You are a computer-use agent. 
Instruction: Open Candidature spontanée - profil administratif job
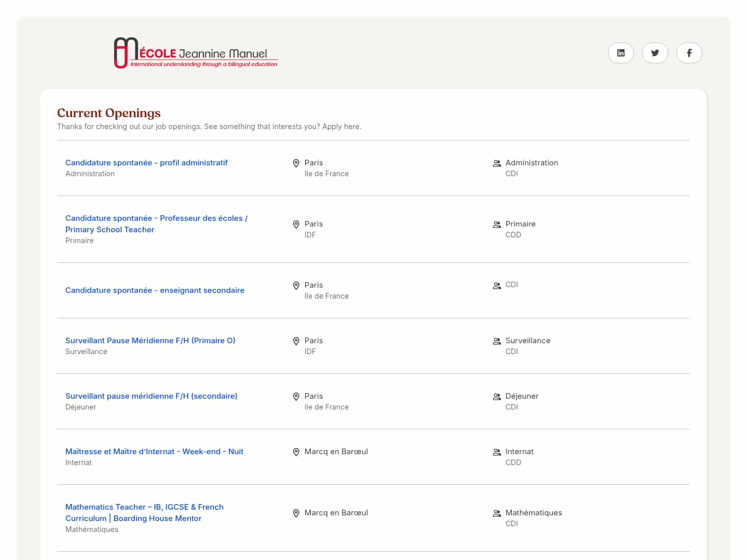pos(146,163)
